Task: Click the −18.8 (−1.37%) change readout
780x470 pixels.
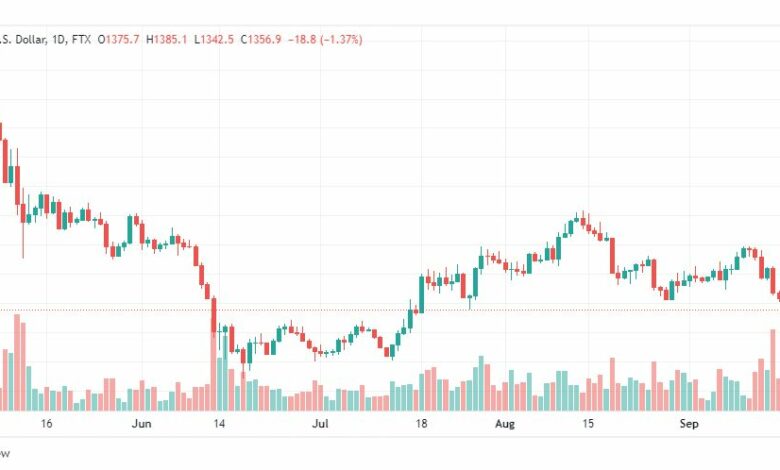Action: [x=325, y=39]
